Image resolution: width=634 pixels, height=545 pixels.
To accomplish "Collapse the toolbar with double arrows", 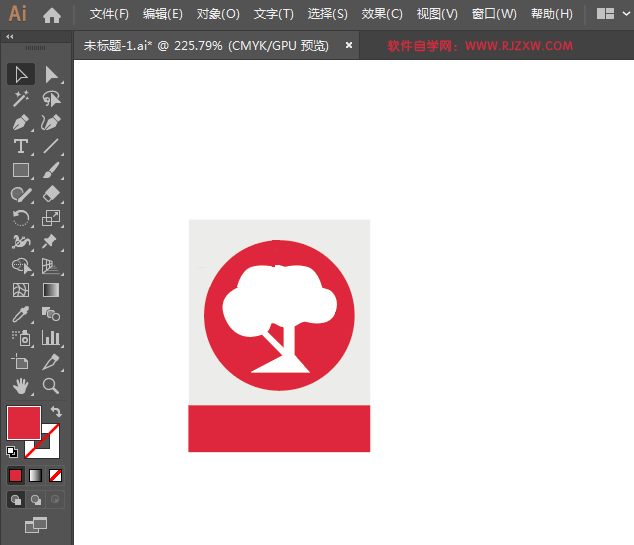I will click(10, 36).
